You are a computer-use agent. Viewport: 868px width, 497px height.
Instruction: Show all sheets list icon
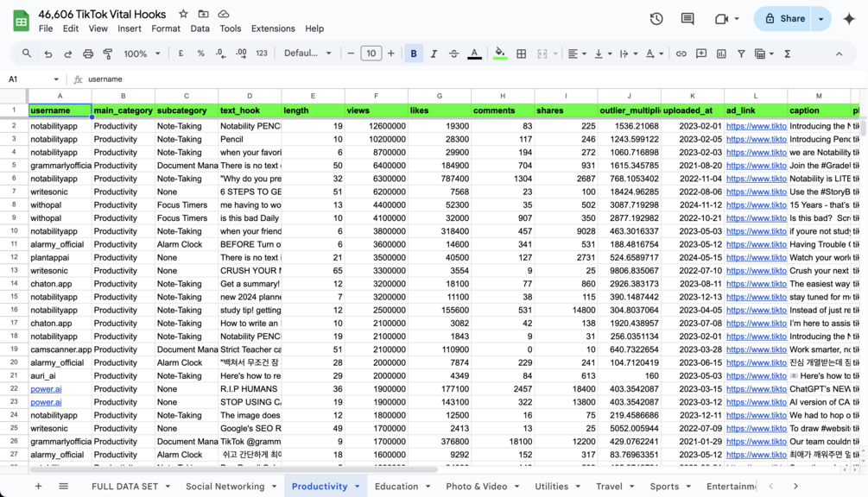point(63,486)
